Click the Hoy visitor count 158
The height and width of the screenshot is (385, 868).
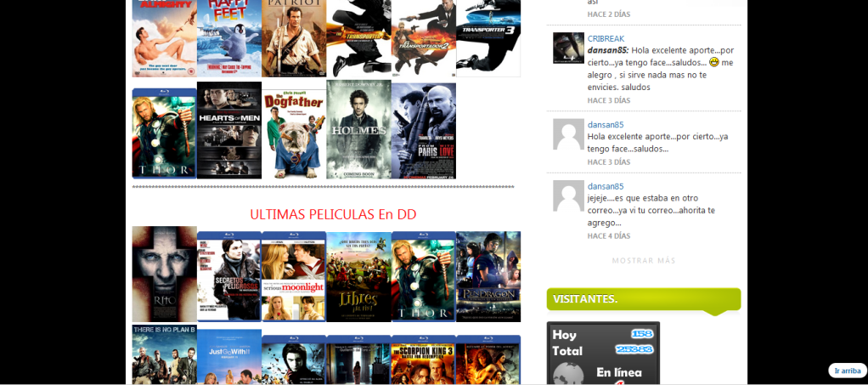tap(642, 334)
